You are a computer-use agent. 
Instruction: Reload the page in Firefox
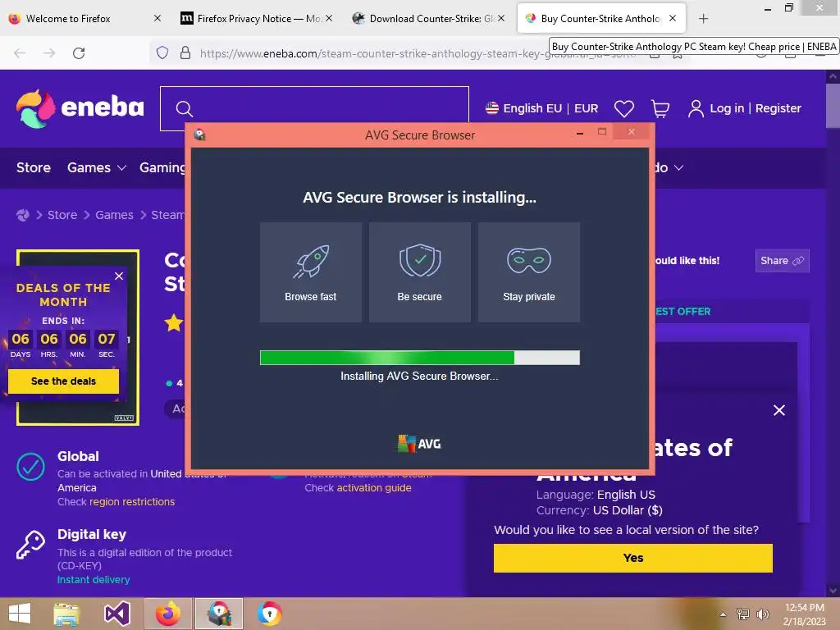[x=79, y=53]
